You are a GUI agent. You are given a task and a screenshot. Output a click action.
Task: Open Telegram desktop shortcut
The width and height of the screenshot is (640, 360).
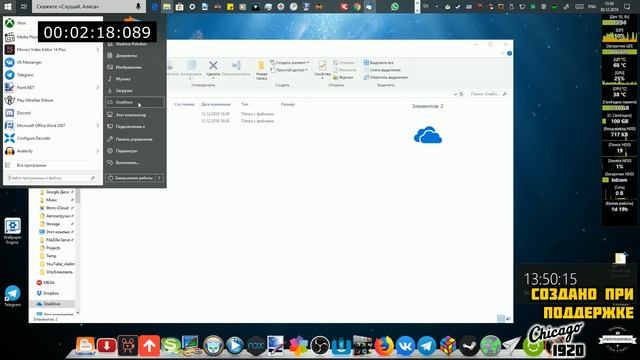coord(12,296)
